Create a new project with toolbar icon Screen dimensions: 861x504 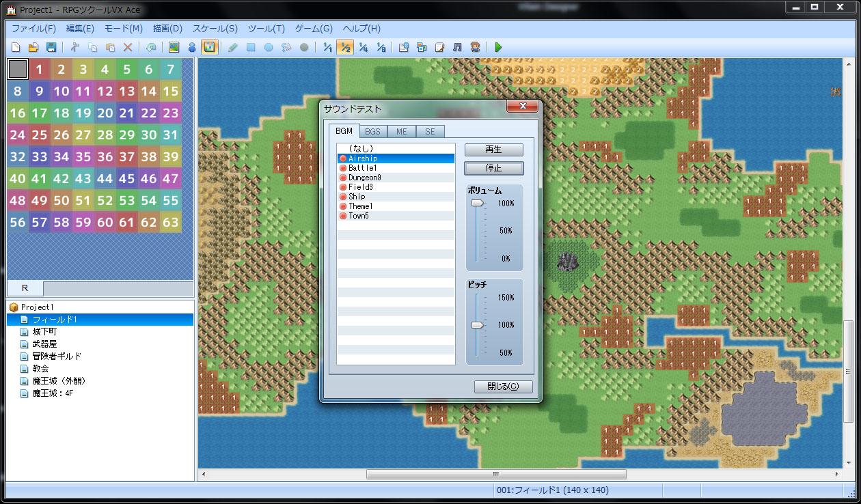(x=16, y=48)
